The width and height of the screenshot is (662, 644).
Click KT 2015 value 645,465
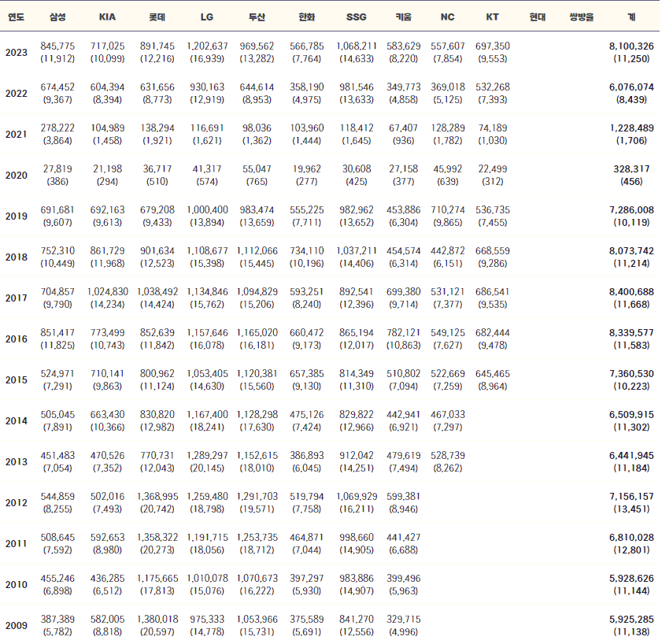click(x=492, y=374)
